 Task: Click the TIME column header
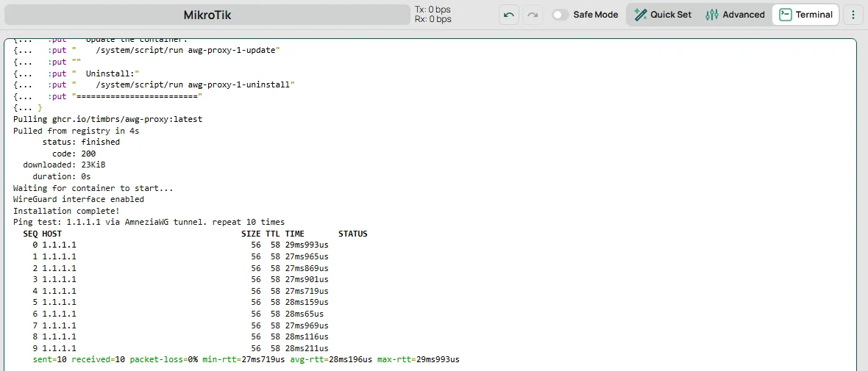pyautogui.click(x=295, y=234)
